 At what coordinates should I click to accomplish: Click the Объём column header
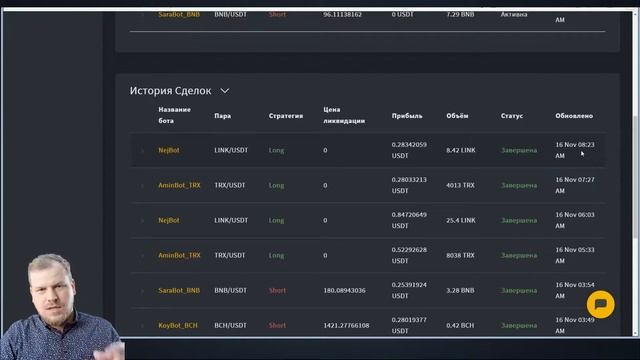coord(457,116)
